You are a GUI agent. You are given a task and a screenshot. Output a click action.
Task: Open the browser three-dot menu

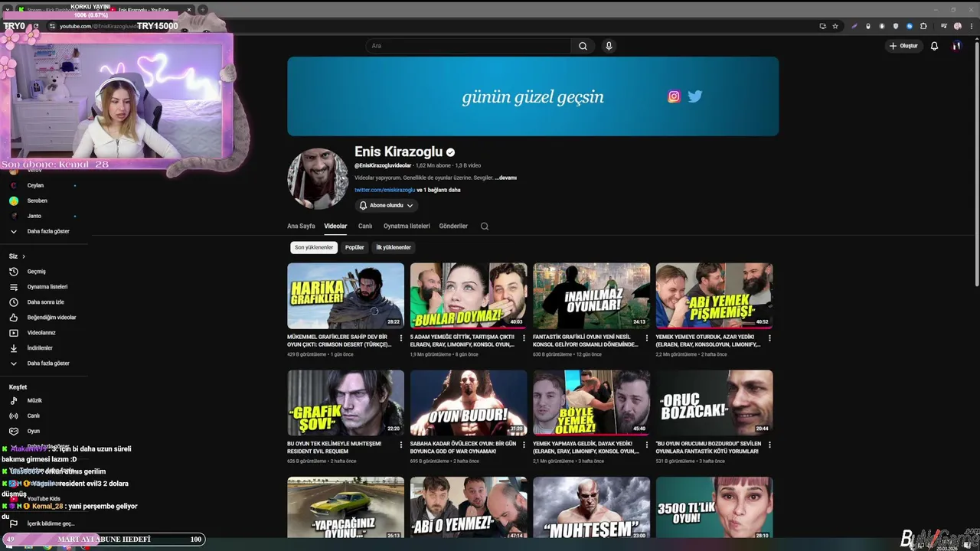pos(972,26)
